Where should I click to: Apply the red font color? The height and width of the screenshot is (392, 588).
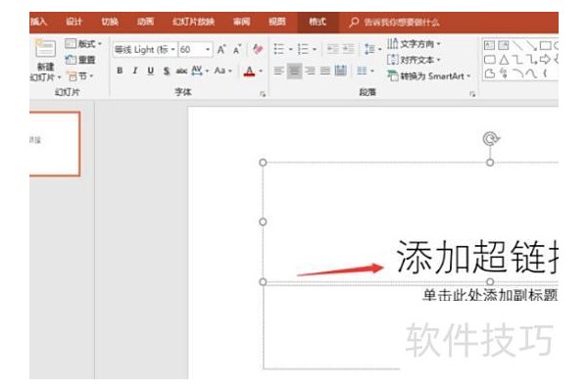[x=249, y=71]
